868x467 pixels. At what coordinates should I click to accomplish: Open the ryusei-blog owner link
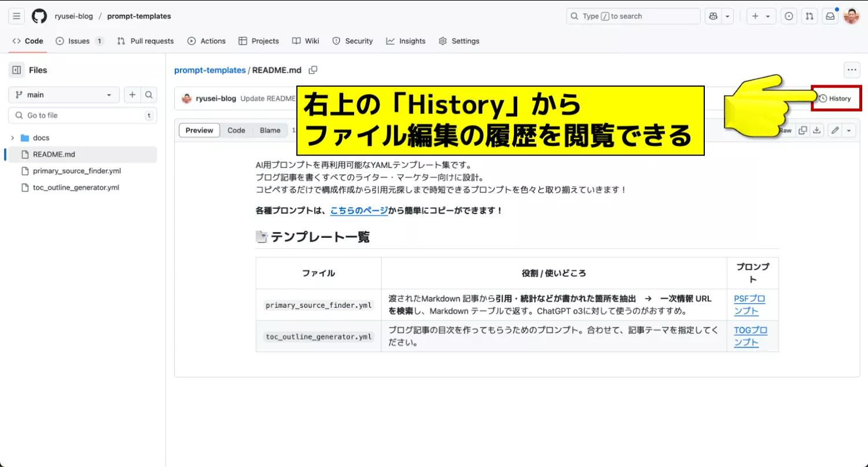pos(74,16)
